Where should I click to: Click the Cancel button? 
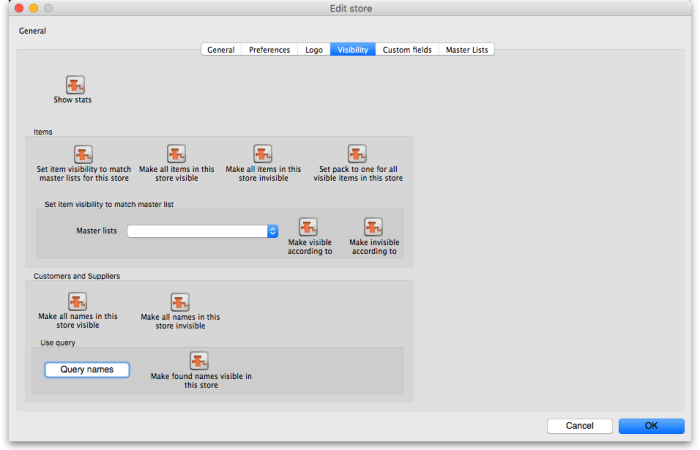[x=579, y=425]
